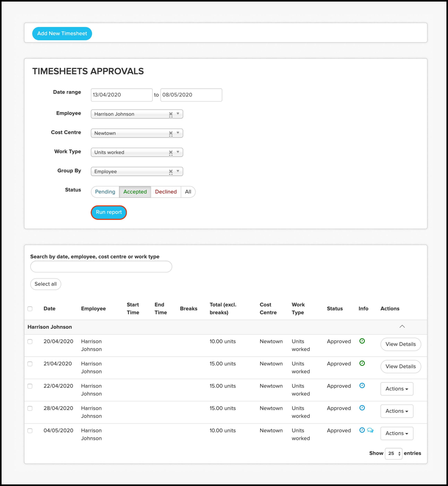
Task: Clear Employee filter using the X icon
Action: [x=171, y=114]
